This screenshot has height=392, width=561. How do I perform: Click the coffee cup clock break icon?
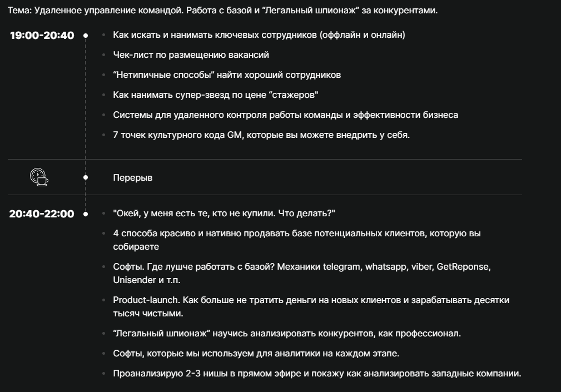[x=38, y=177]
